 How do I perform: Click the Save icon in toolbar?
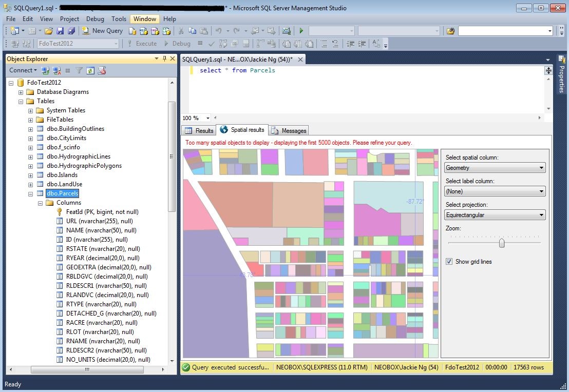[60, 31]
